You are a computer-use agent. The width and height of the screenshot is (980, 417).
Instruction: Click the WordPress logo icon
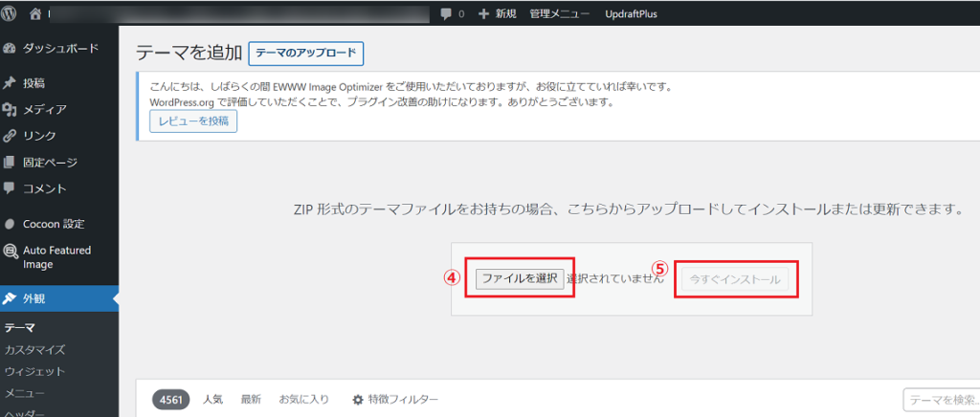9,13
